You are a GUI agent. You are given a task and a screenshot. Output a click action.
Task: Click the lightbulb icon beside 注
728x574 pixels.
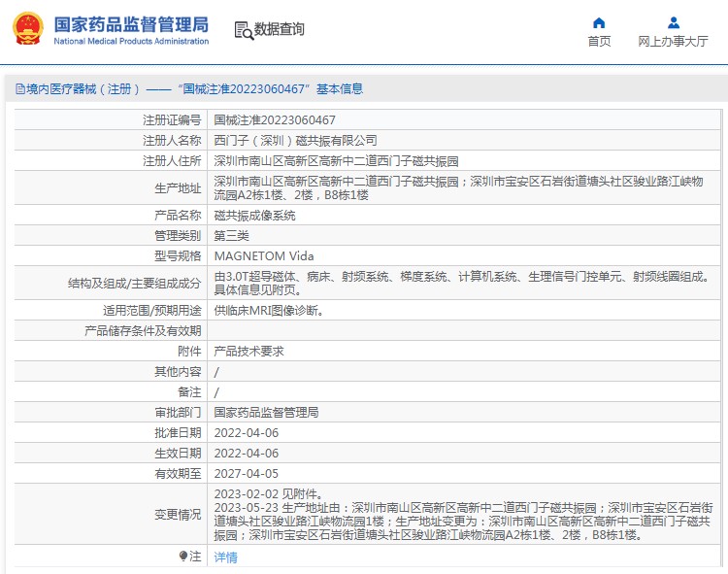point(182,556)
